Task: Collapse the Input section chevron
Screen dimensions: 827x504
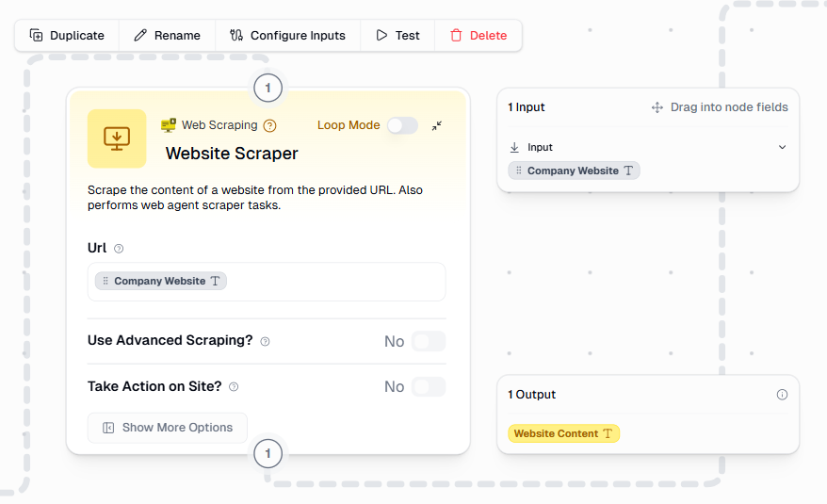Action: [782, 147]
